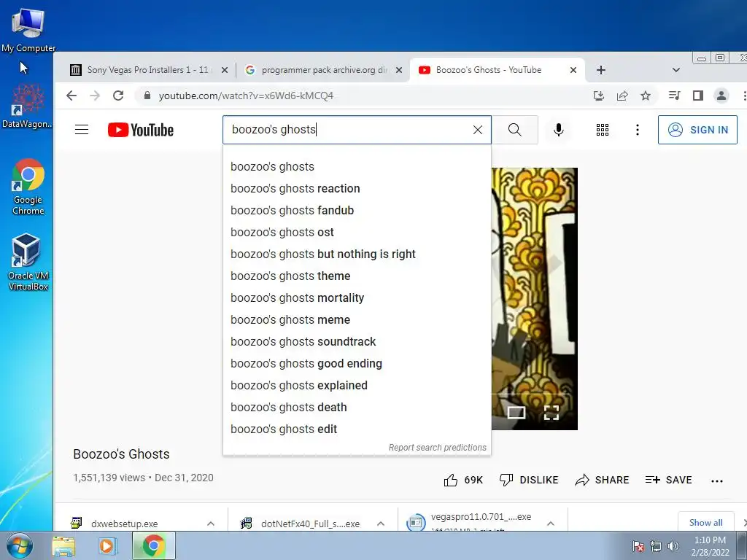747x560 pixels.
Task: Open Windows Explorer from taskbar
Action: coord(63,546)
